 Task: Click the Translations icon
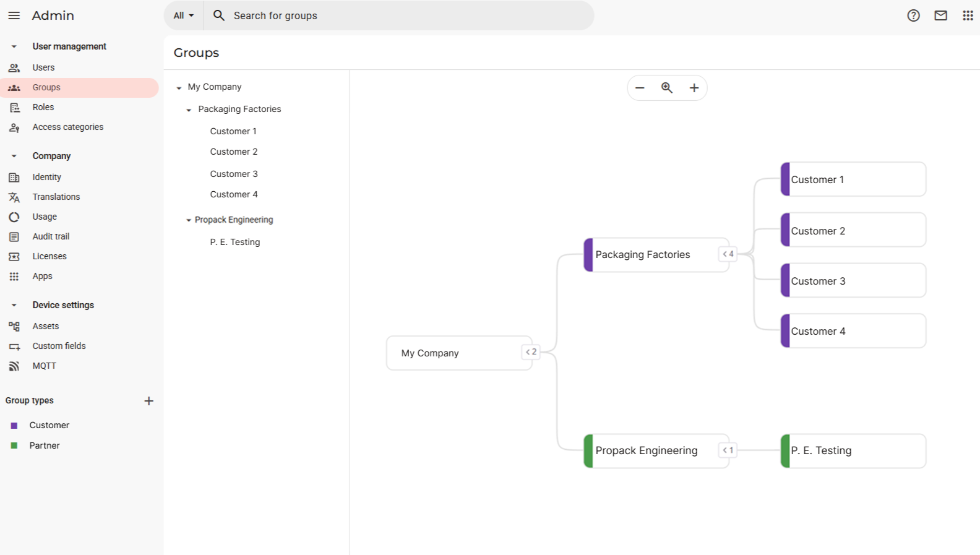tap(14, 197)
